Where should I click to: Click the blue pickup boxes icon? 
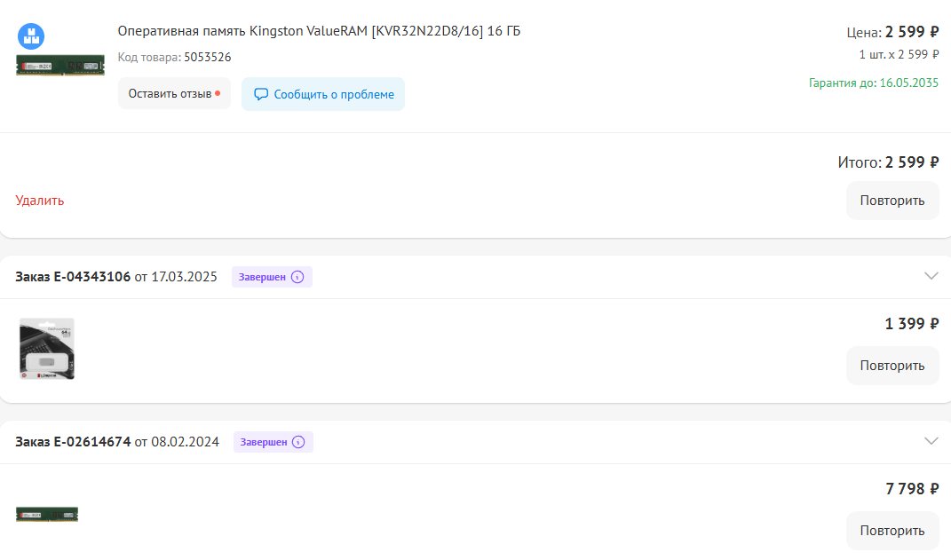tap(31, 36)
